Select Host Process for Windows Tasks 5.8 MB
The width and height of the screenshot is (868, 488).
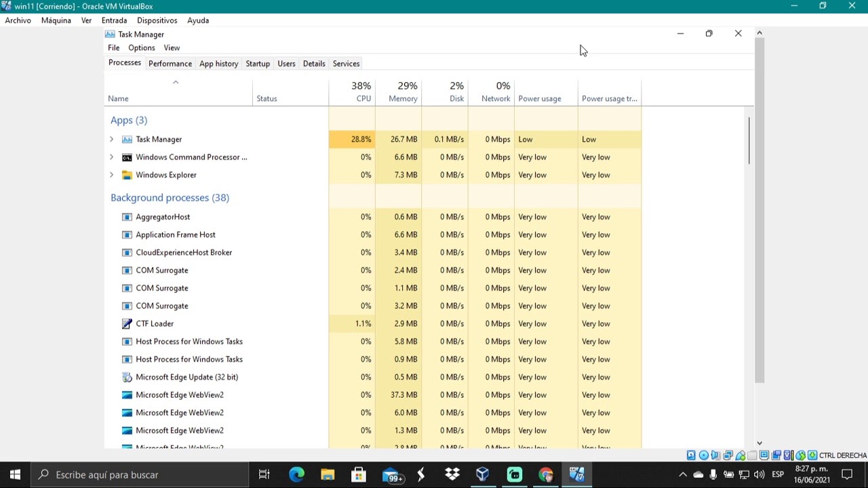[373, 342]
